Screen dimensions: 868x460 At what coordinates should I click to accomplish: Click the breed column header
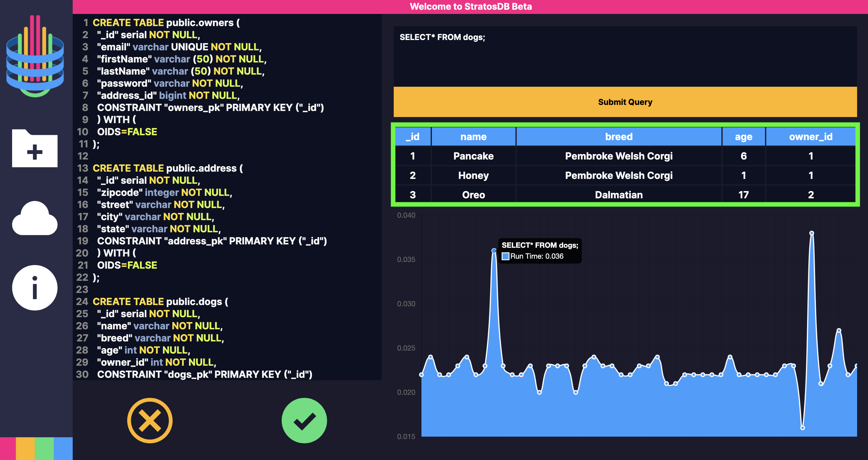pyautogui.click(x=619, y=136)
